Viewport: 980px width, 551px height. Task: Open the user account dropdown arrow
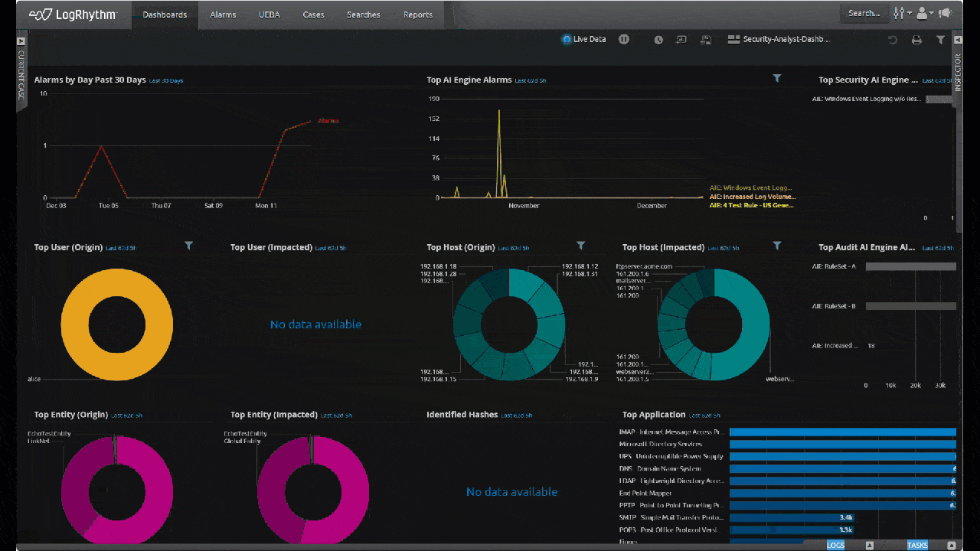click(x=931, y=13)
